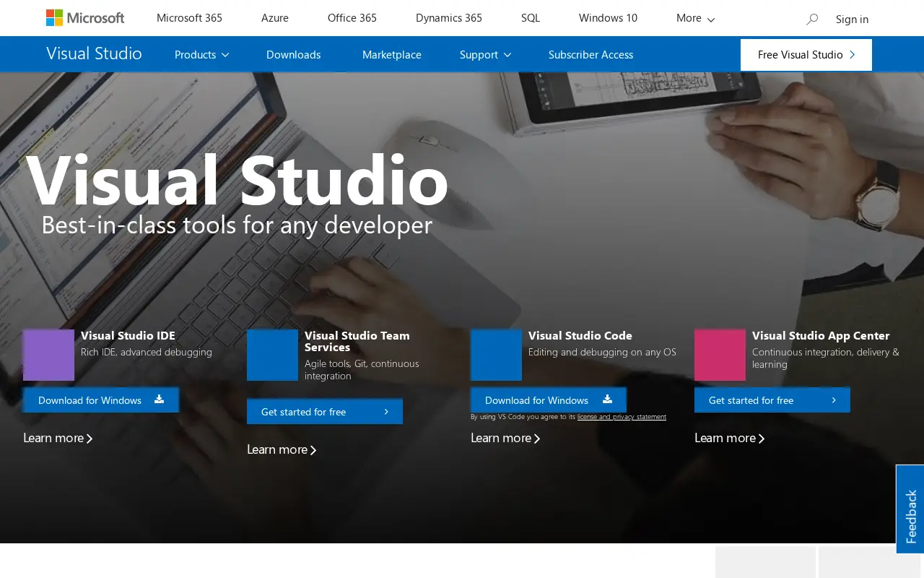Expand the Products dropdown
Image resolution: width=924 pixels, height=578 pixels.
[201, 55]
